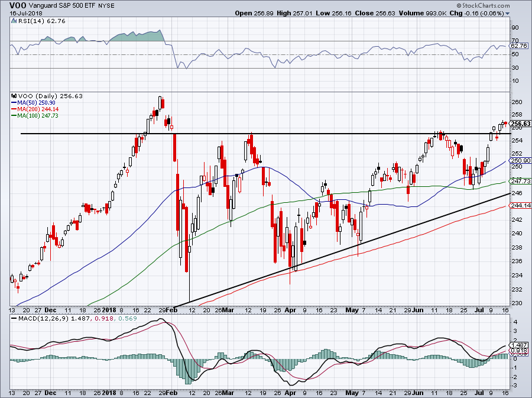The image size is (532, 398).
Task: Click the MACD(12,26,9) legend text
Action: [43, 319]
